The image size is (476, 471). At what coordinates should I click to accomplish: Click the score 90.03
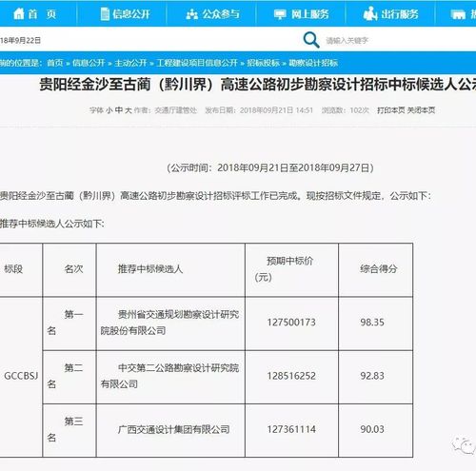click(x=372, y=429)
